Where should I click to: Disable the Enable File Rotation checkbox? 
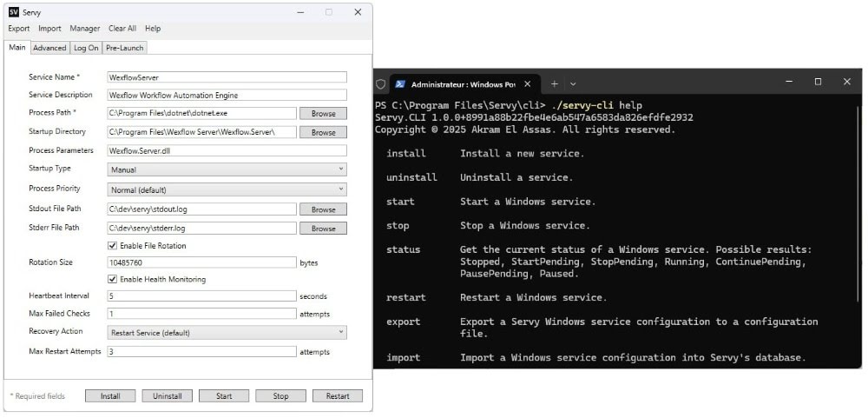pyautogui.click(x=113, y=246)
